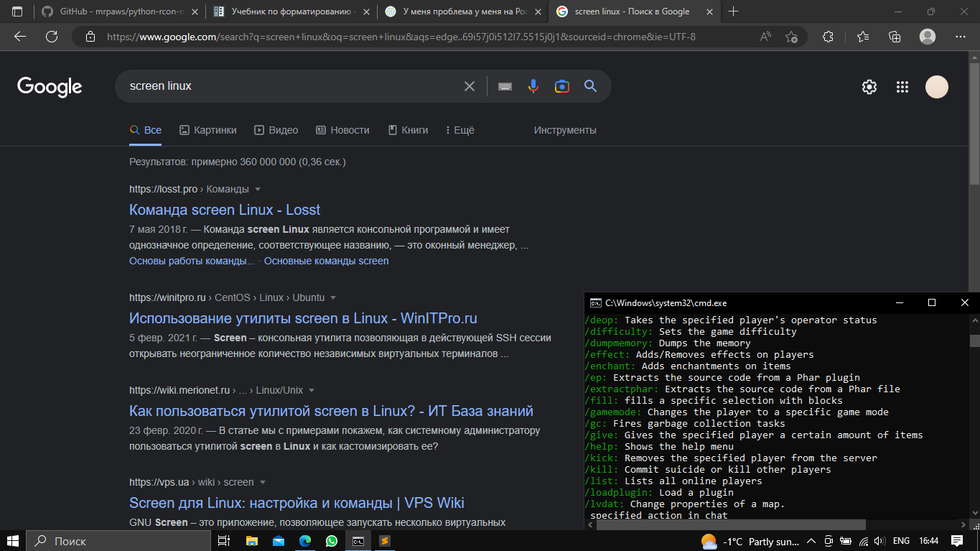The width and height of the screenshot is (980, 551).
Task: Switch to the Книги books tab
Action: 408,130
